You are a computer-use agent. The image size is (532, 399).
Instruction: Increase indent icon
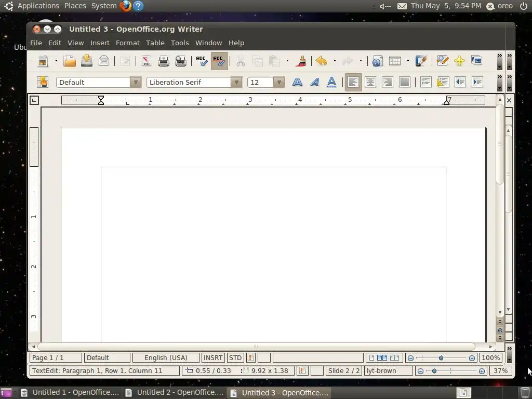tap(477, 82)
